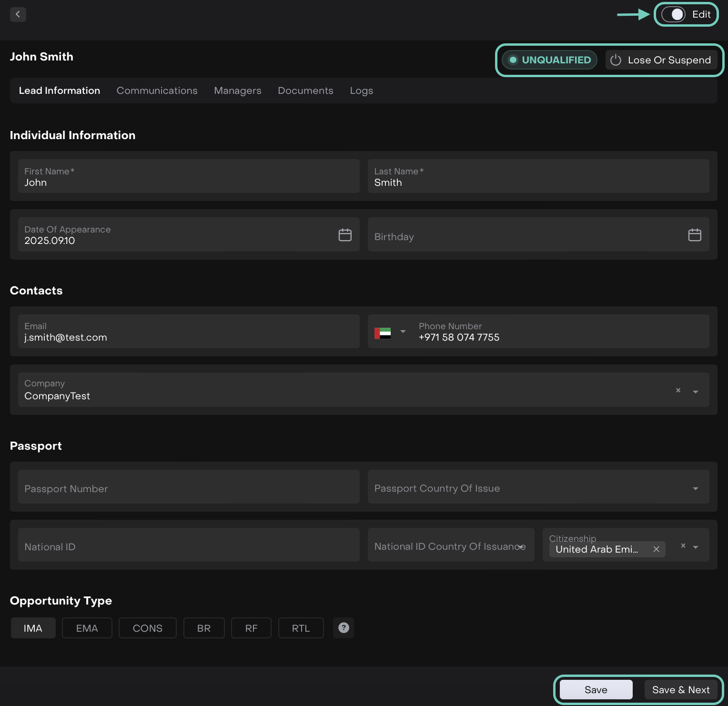Clear the Company field value
Image resolution: width=728 pixels, height=706 pixels.
point(678,391)
